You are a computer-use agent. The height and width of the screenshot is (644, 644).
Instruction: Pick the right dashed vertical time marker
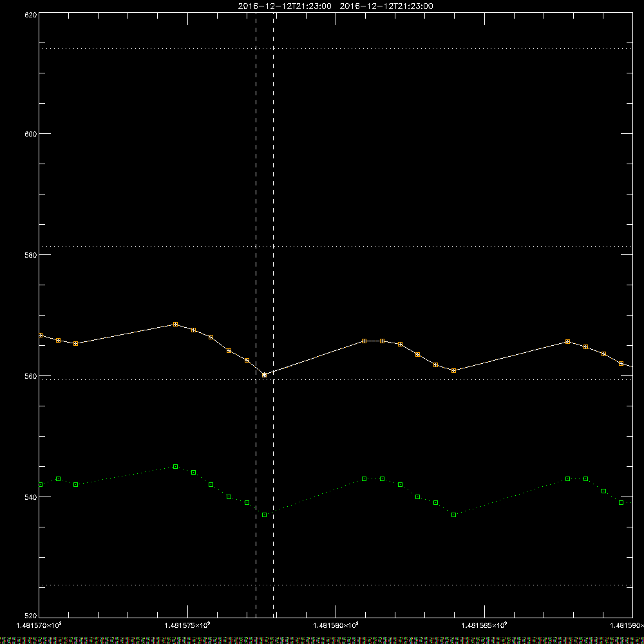point(274,314)
